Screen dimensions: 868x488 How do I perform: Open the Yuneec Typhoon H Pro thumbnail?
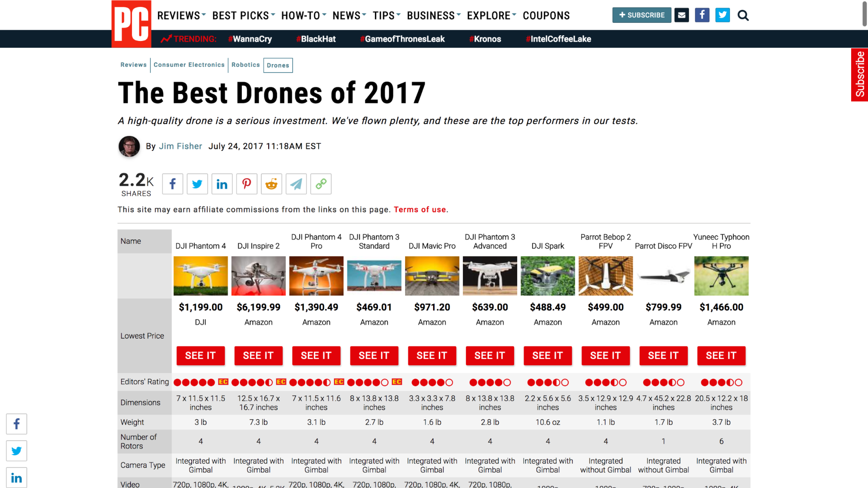point(722,276)
